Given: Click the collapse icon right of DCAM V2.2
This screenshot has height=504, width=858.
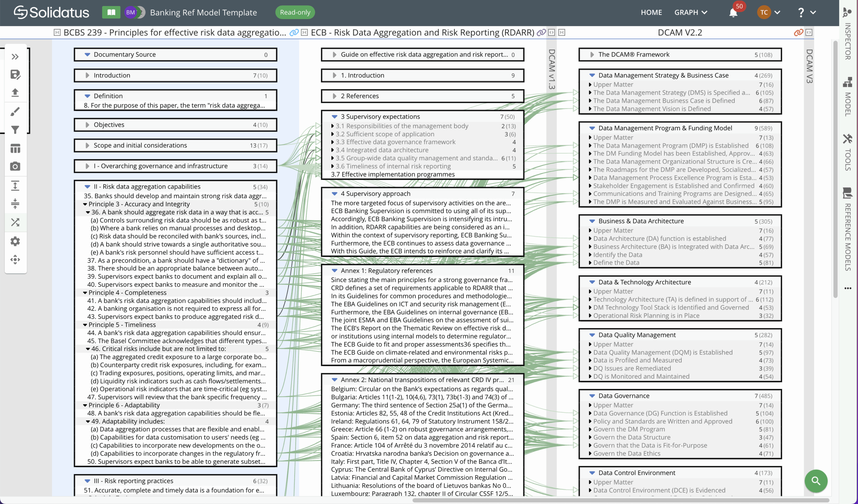Looking at the screenshot, I should (809, 32).
